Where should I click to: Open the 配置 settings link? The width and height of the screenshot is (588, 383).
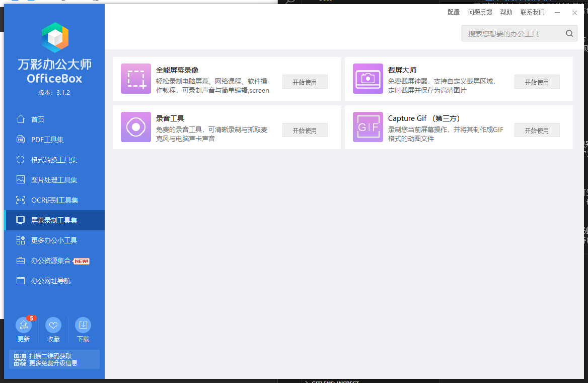click(x=454, y=12)
